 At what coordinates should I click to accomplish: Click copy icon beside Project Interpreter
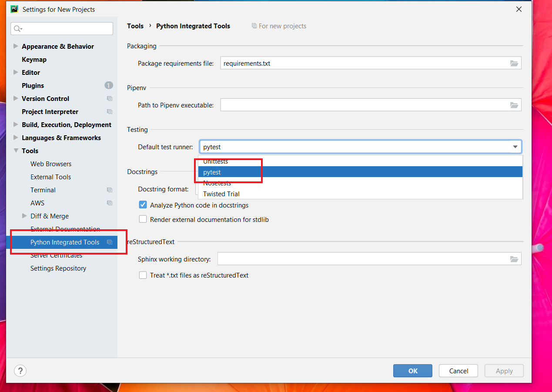point(110,112)
